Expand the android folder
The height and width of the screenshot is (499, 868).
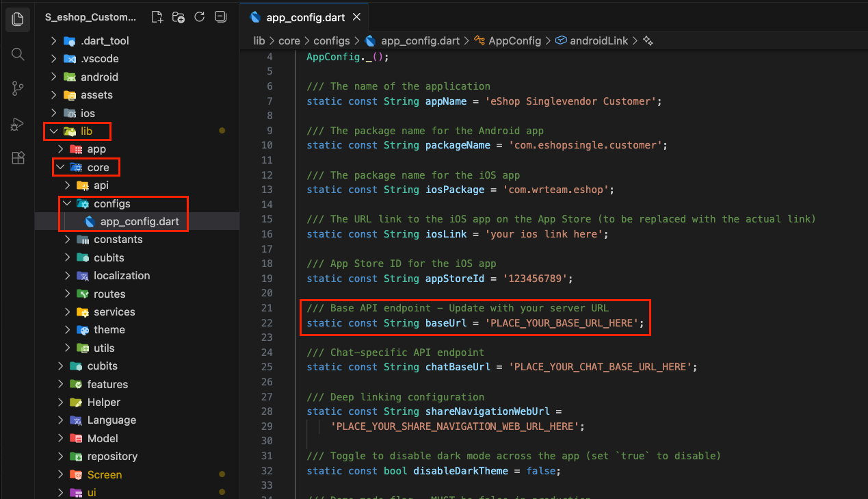[54, 77]
